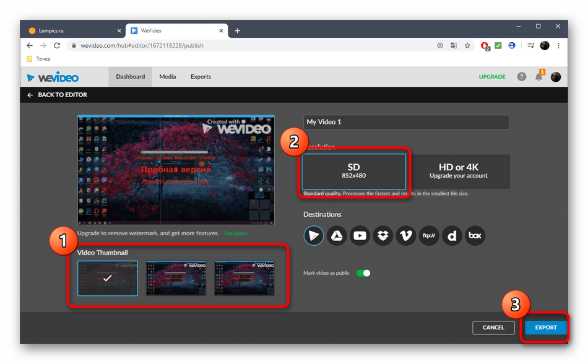Open Chrome profile avatar
This screenshot has width=588, height=364.
[545, 45]
